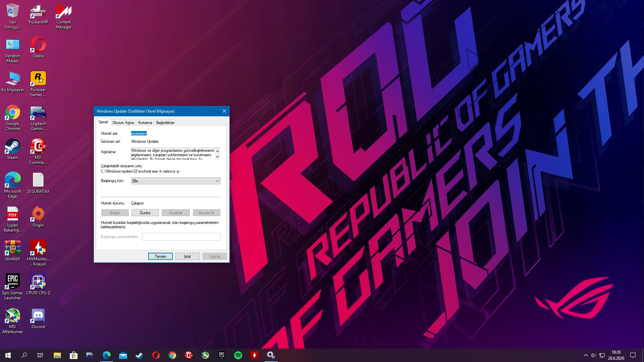Click the Mail app taskbar icon
Viewport: 644px width, 362px height.
click(123, 355)
